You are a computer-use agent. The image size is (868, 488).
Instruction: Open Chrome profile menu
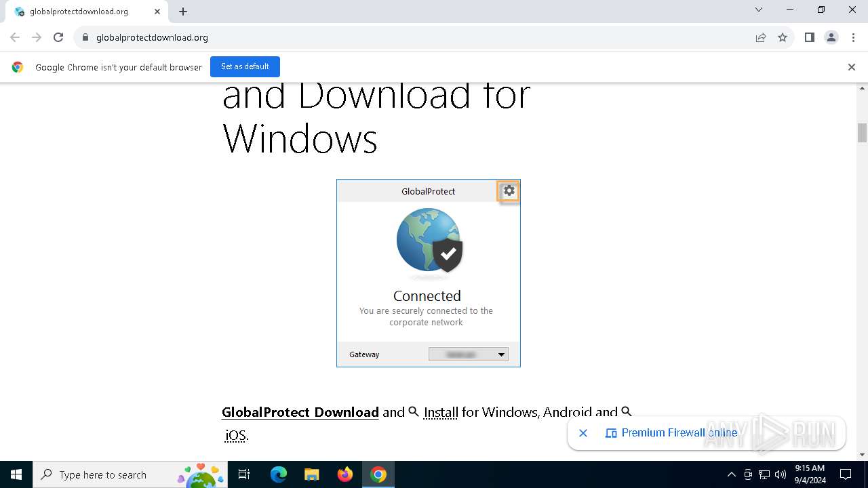(x=831, y=37)
